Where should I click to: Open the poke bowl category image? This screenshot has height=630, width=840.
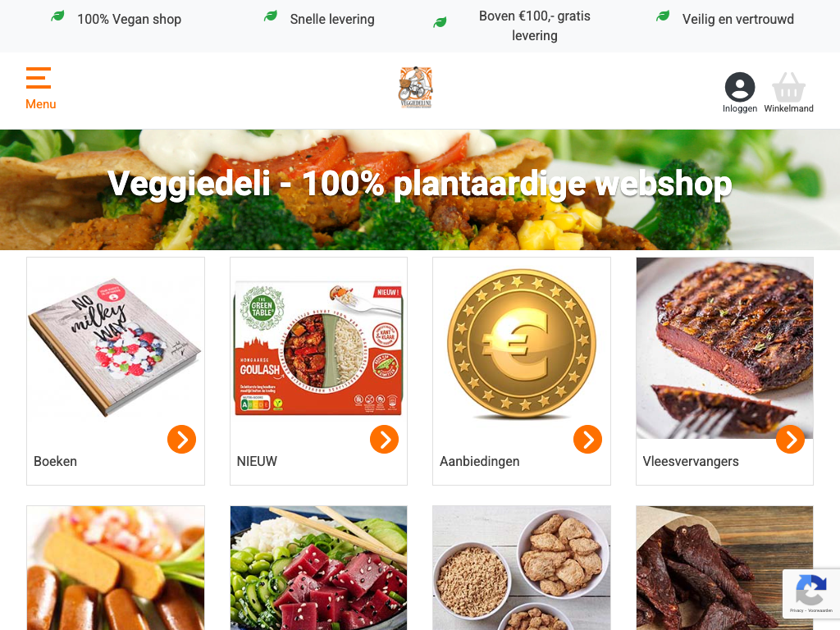(x=318, y=568)
